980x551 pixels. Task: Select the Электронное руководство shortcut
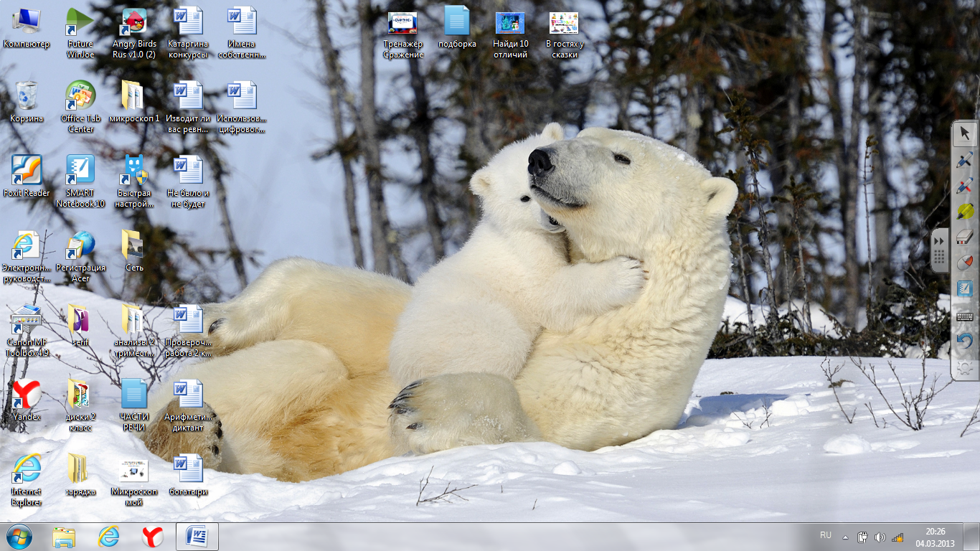pyautogui.click(x=27, y=257)
